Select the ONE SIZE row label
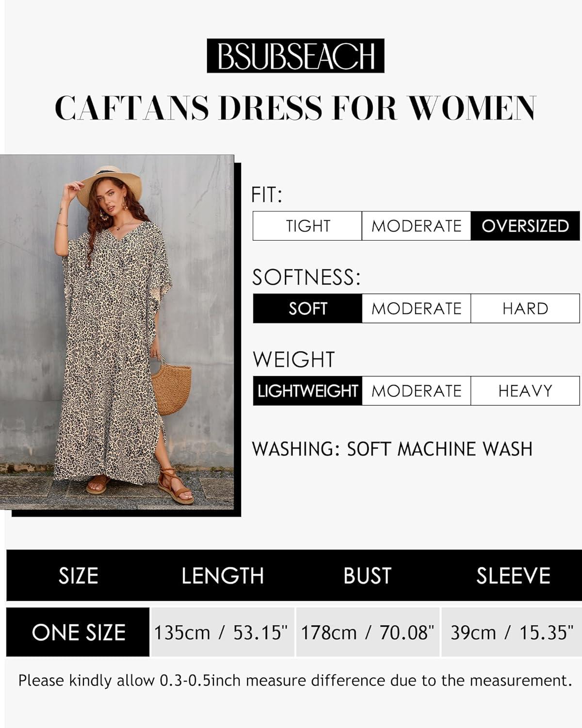582x728 pixels. (x=78, y=632)
